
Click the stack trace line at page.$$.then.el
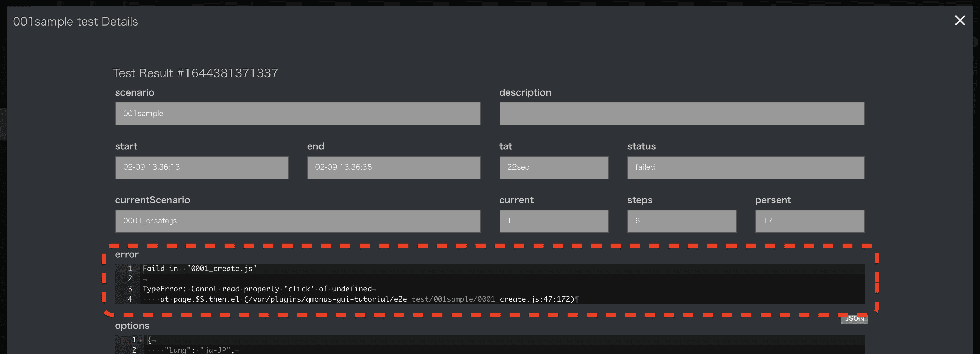pyautogui.click(x=367, y=299)
